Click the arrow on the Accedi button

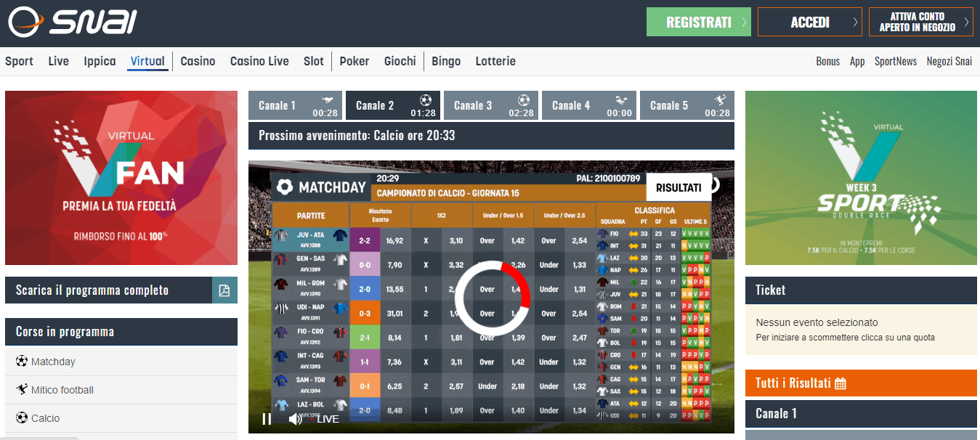(855, 23)
